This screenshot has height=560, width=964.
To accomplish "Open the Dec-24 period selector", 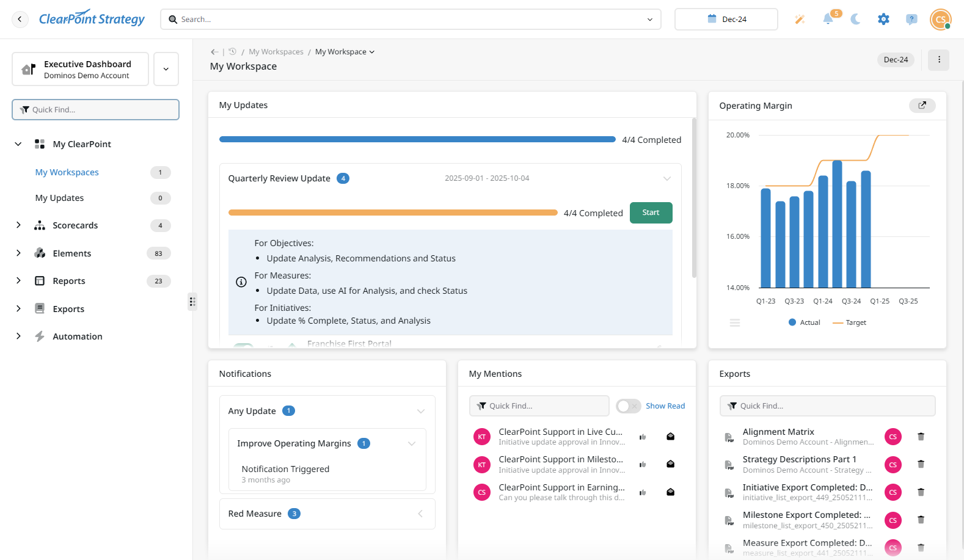I will point(726,20).
